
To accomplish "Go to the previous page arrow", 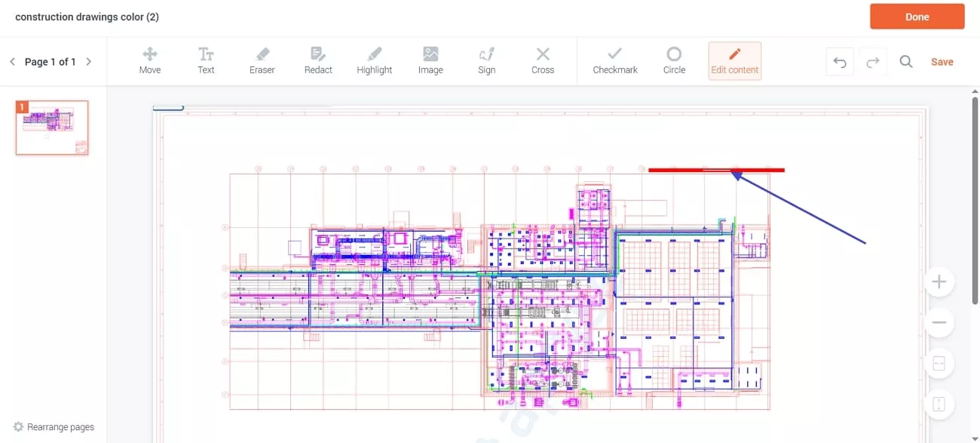I will pyautogui.click(x=12, y=62).
